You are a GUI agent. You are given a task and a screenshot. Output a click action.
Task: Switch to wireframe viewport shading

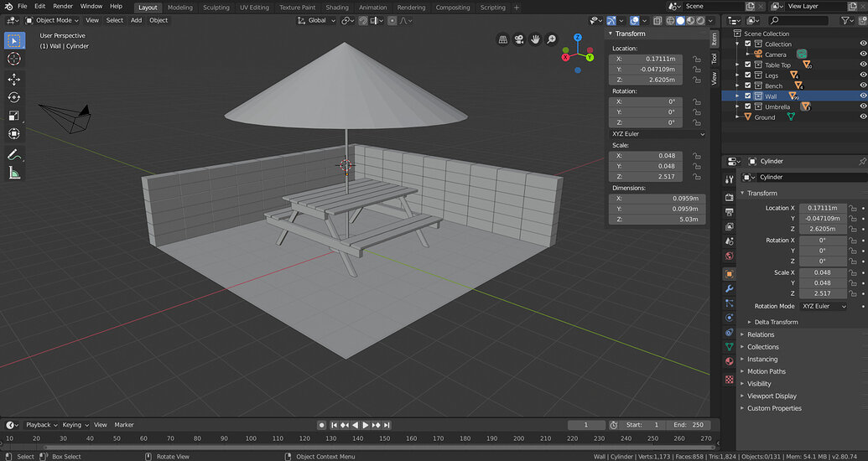click(x=670, y=20)
